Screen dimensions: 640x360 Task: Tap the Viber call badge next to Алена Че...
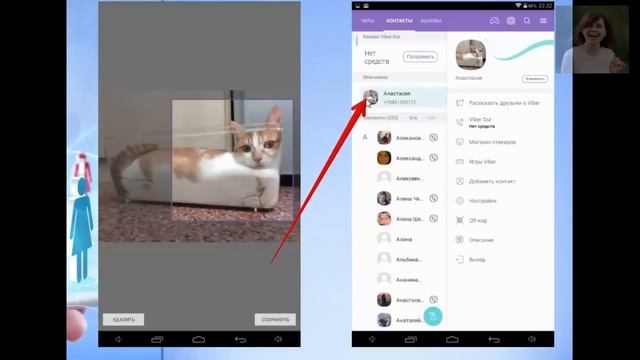(x=434, y=198)
